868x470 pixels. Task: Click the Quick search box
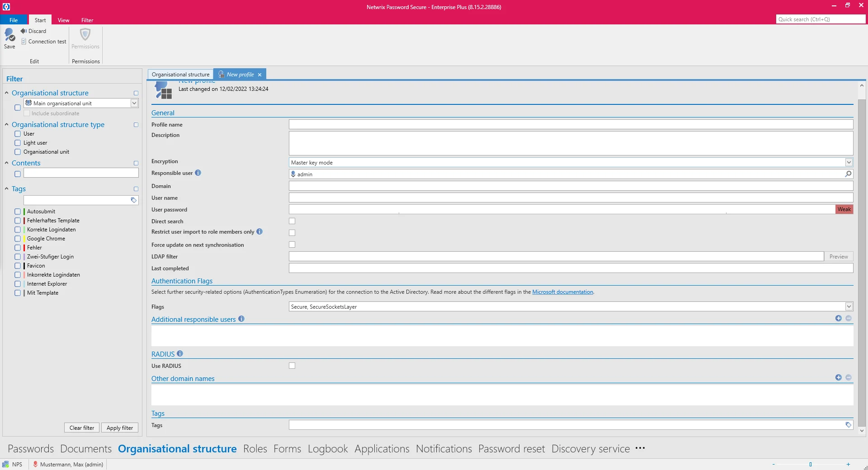click(x=821, y=19)
